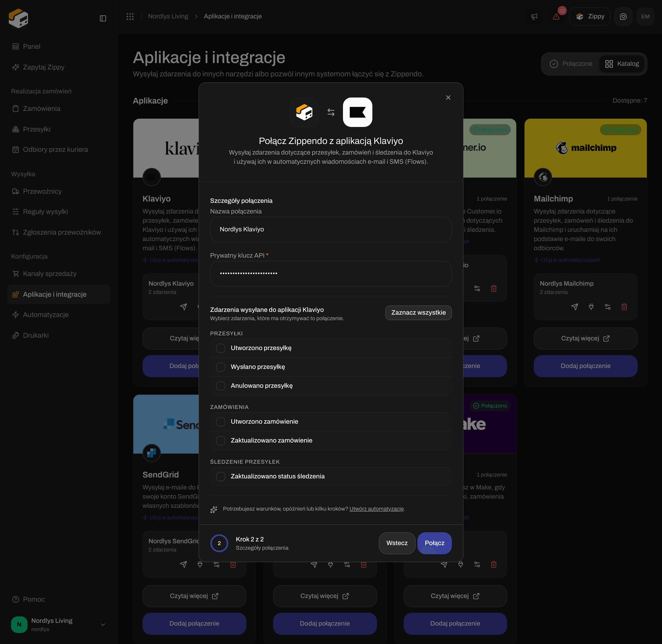Open the alerts warning icon with badge 12

click(556, 17)
